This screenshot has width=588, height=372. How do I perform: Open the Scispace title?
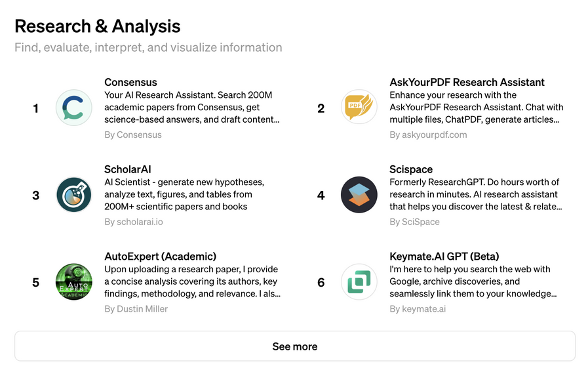[x=411, y=169]
